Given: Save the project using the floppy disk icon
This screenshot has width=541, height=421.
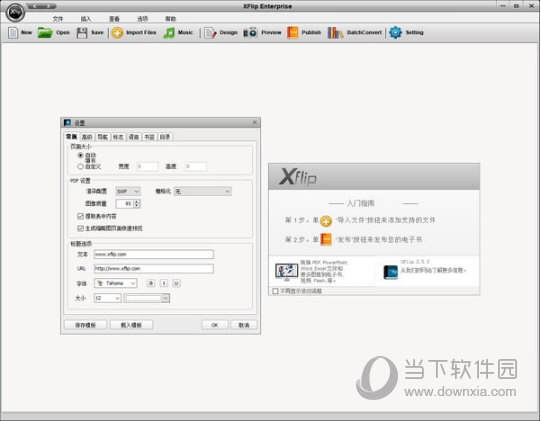Looking at the screenshot, I should tap(82, 33).
